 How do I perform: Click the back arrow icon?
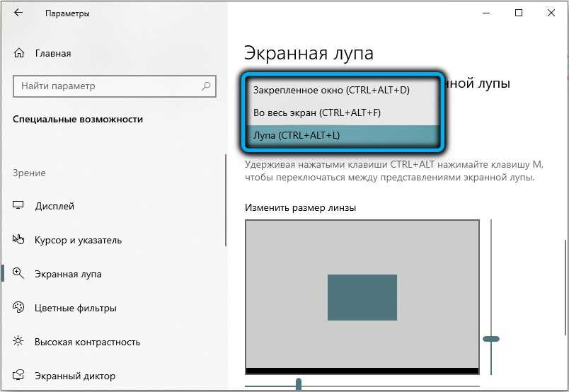18,13
